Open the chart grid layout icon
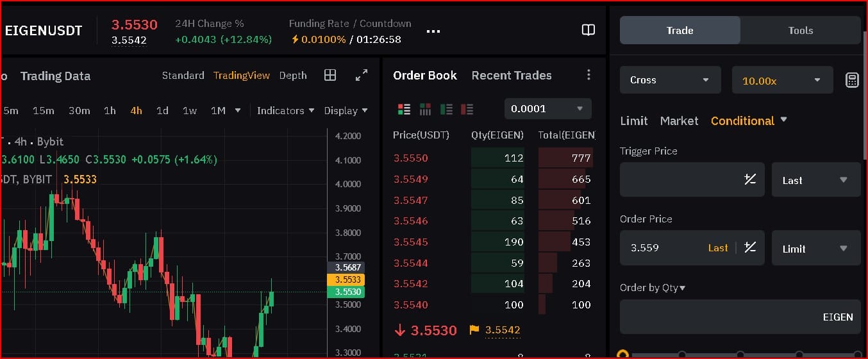This screenshot has width=868, height=359. [x=330, y=75]
